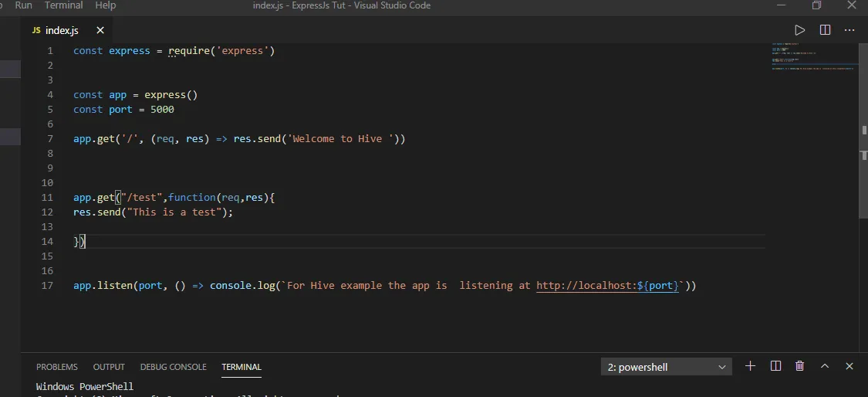Click the "This is a test" string
Screen dimensions: 868x397
[174, 212]
